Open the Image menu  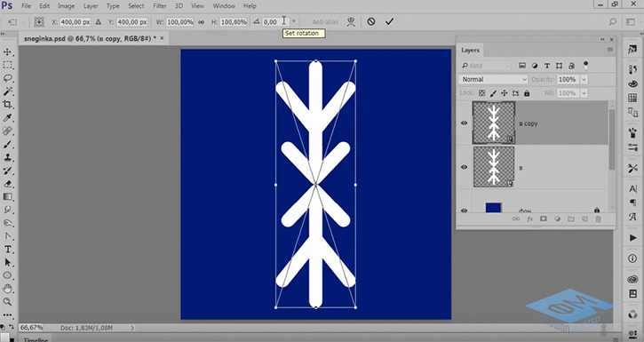(66, 6)
